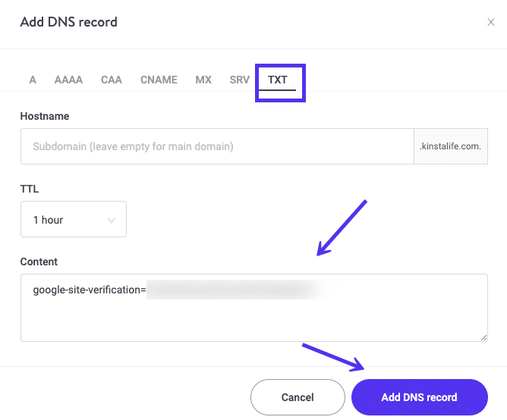The width and height of the screenshot is (507, 420).
Task: Select the AAAA record tab
Action: pyautogui.click(x=68, y=80)
